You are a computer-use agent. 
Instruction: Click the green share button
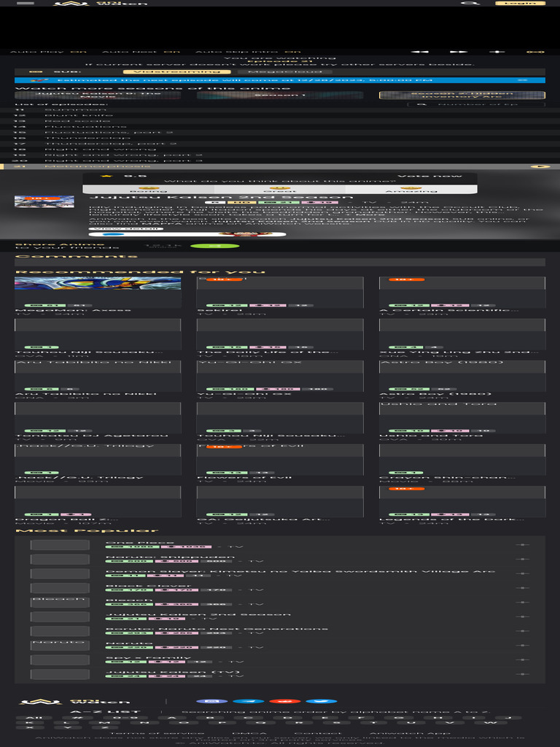[x=215, y=247]
